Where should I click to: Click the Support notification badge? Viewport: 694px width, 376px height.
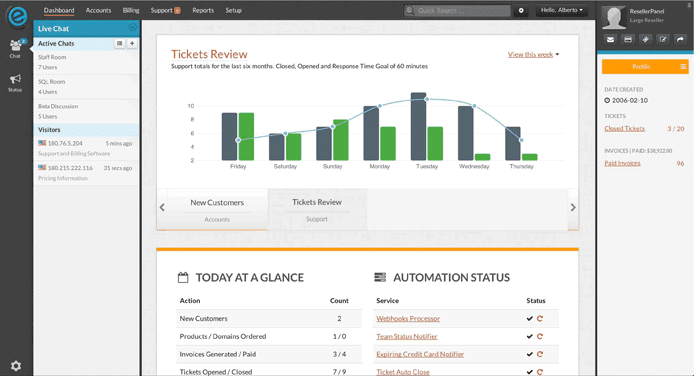[x=177, y=11]
